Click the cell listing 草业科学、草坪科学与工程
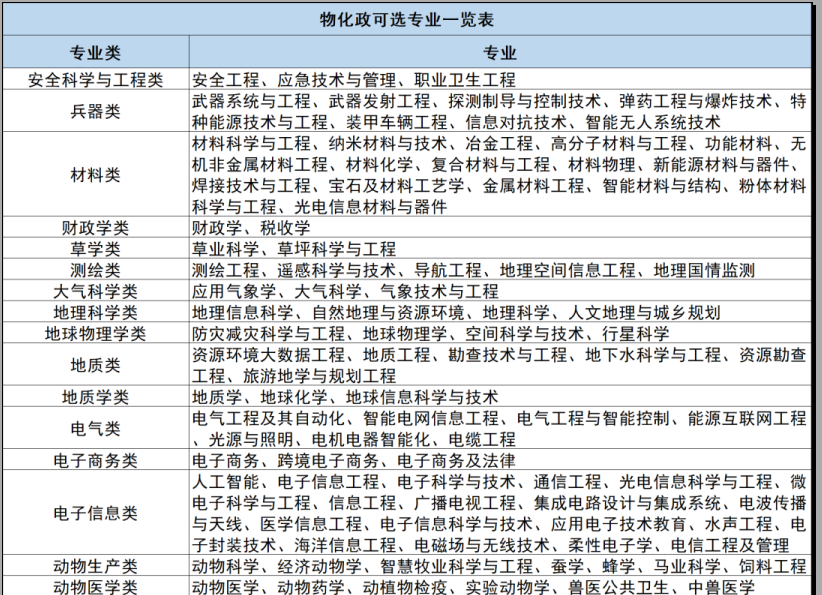 click(x=500, y=248)
